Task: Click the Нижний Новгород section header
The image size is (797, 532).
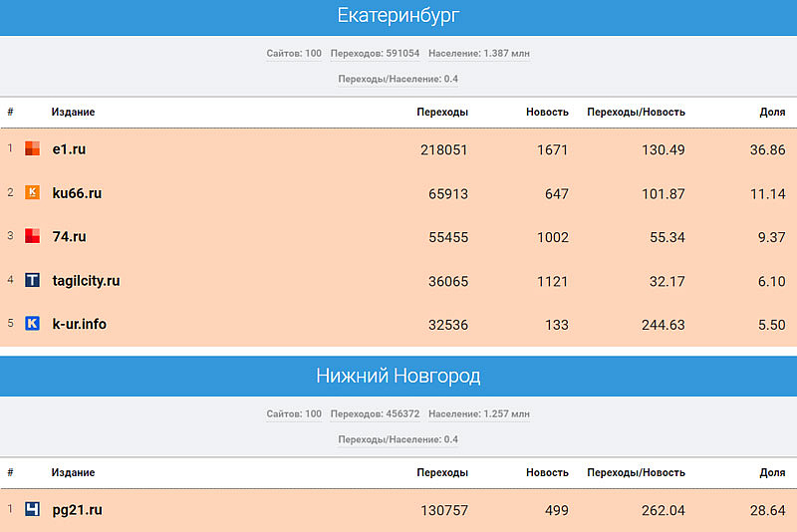Action: (398, 376)
